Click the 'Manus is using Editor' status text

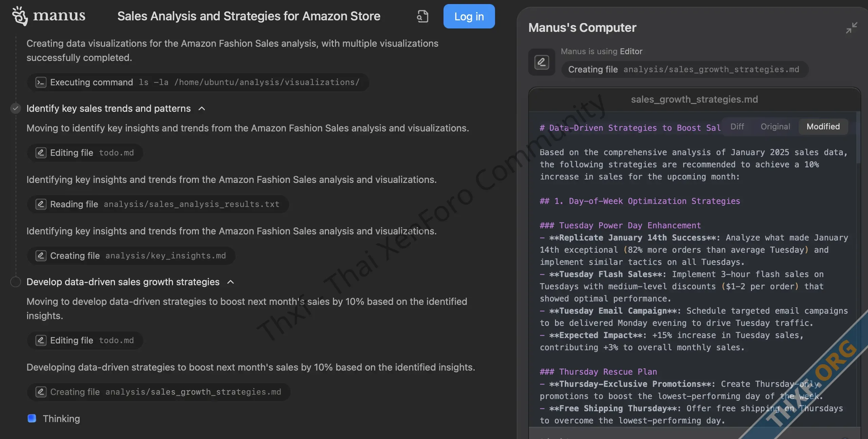[601, 51]
